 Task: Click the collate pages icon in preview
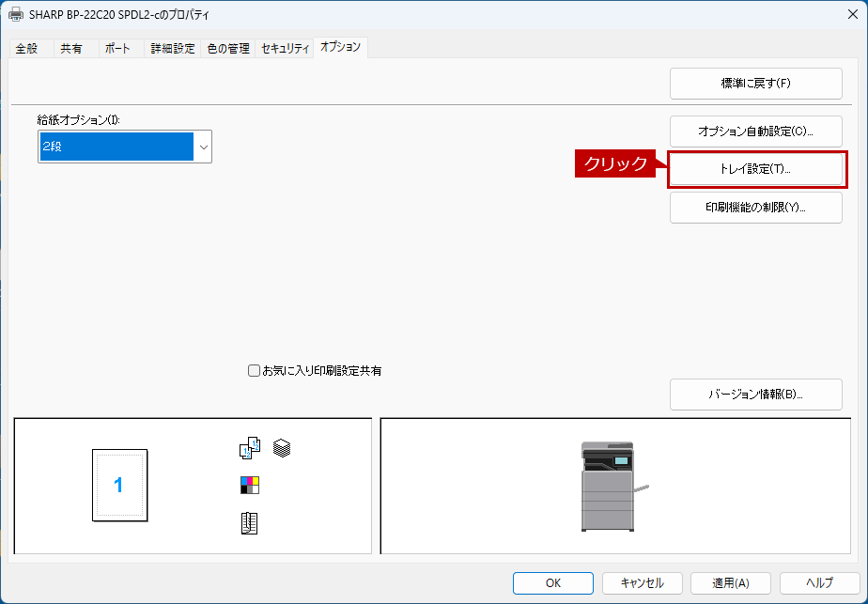250,448
